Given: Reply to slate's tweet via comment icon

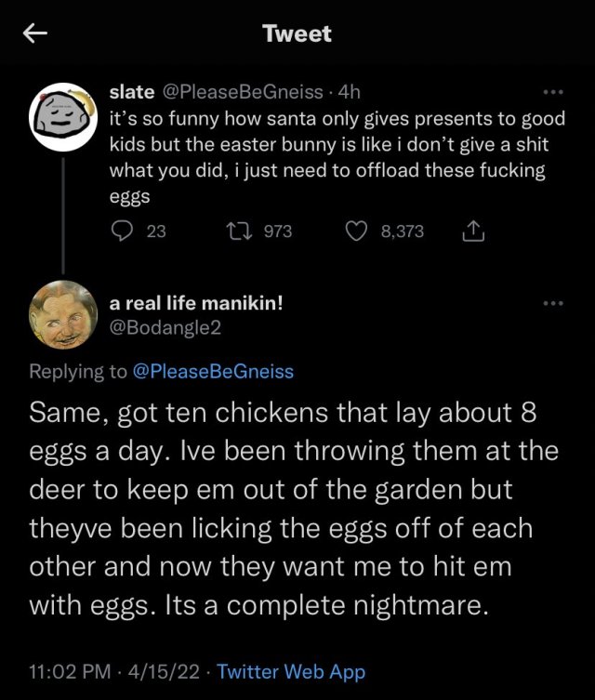Looking at the screenshot, I should pos(123,231).
